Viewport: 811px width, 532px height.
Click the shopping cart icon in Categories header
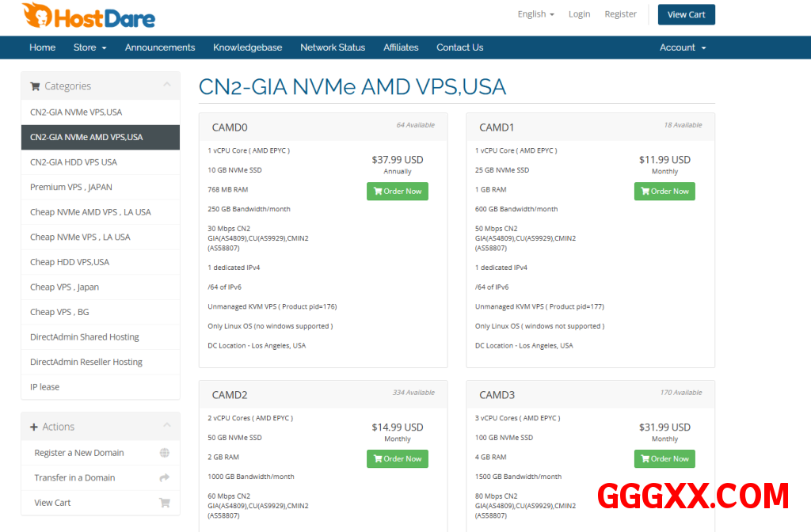(35, 86)
